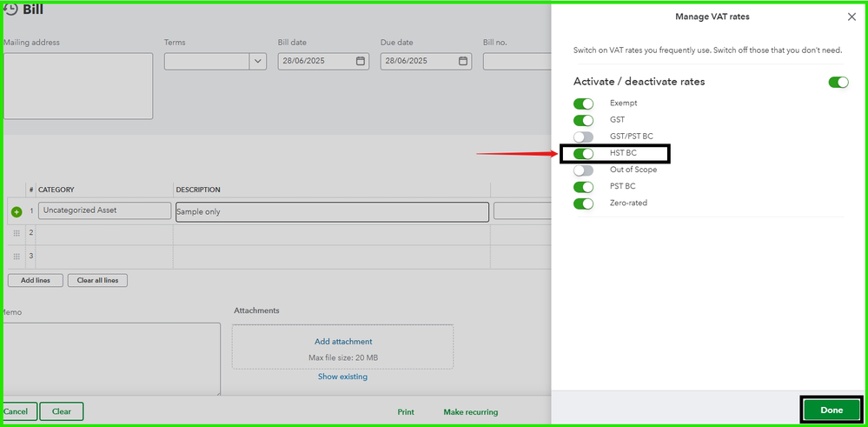
Task: Open the Terms dropdown
Action: pyautogui.click(x=258, y=62)
